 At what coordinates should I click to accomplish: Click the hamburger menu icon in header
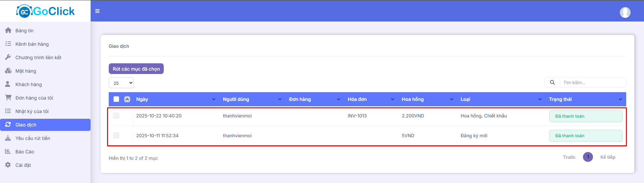[x=97, y=11]
